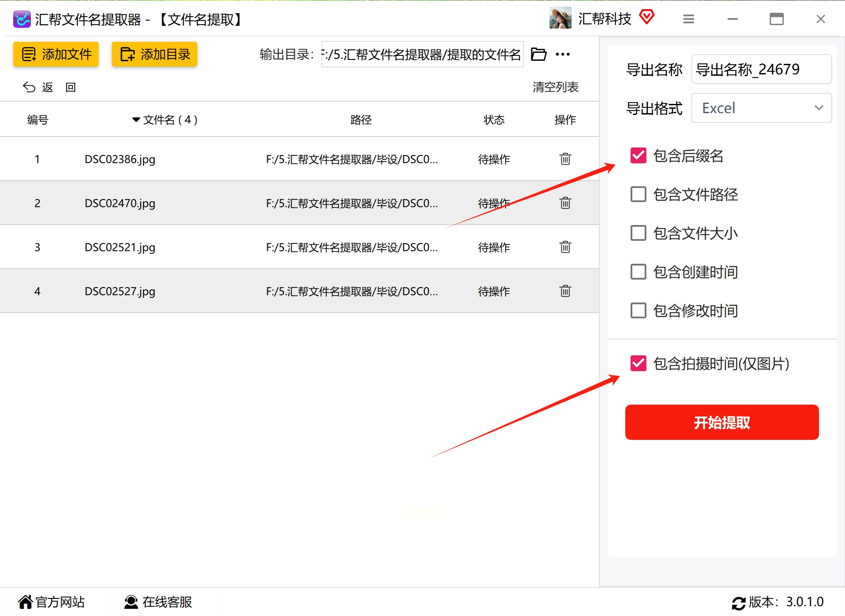Click the 导出名称 input field
This screenshot has height=616, width=845.
coord(761,69)
